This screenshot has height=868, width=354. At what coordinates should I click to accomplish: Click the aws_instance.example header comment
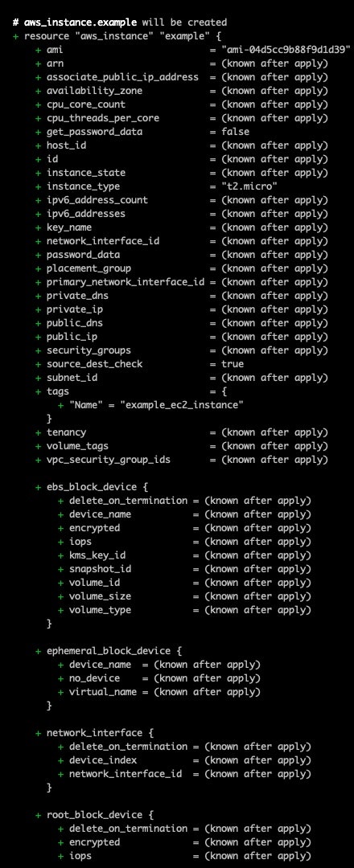(x=120, y=23)
